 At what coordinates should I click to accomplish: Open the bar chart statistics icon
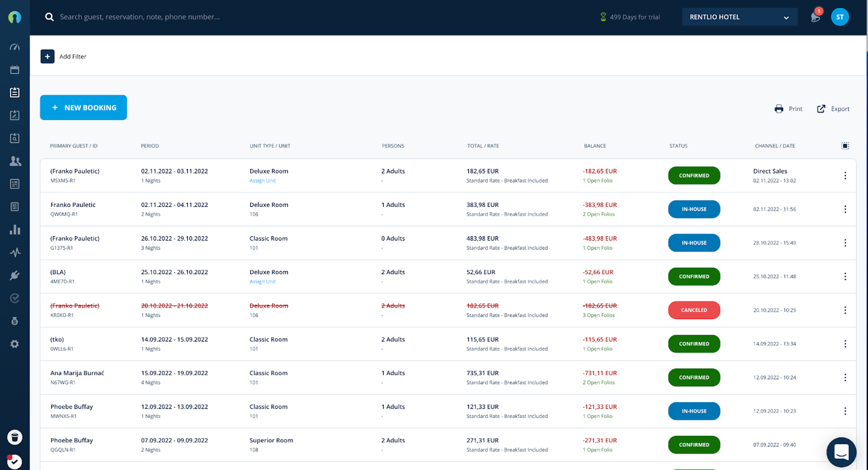click(x=15, y=230)
